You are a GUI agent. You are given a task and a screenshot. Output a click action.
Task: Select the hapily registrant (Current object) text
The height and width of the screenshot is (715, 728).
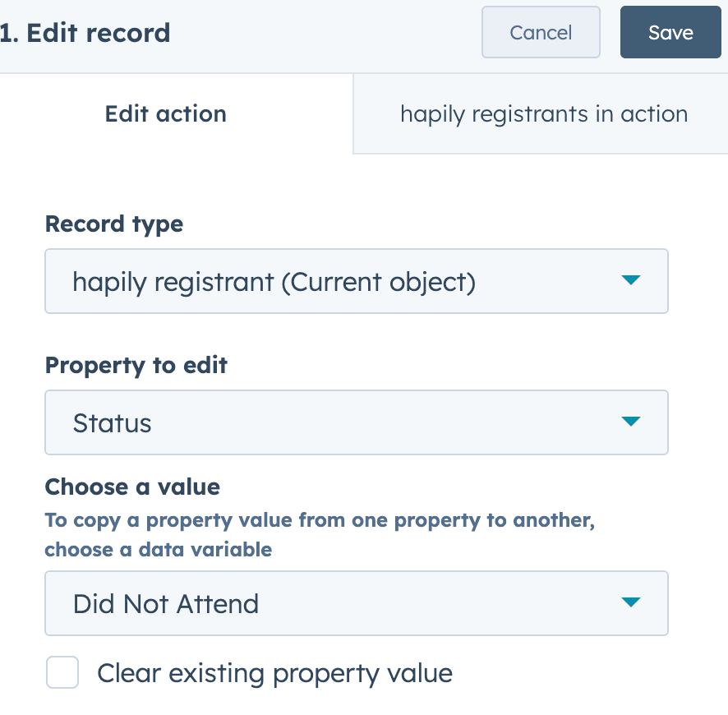[274, 282]
